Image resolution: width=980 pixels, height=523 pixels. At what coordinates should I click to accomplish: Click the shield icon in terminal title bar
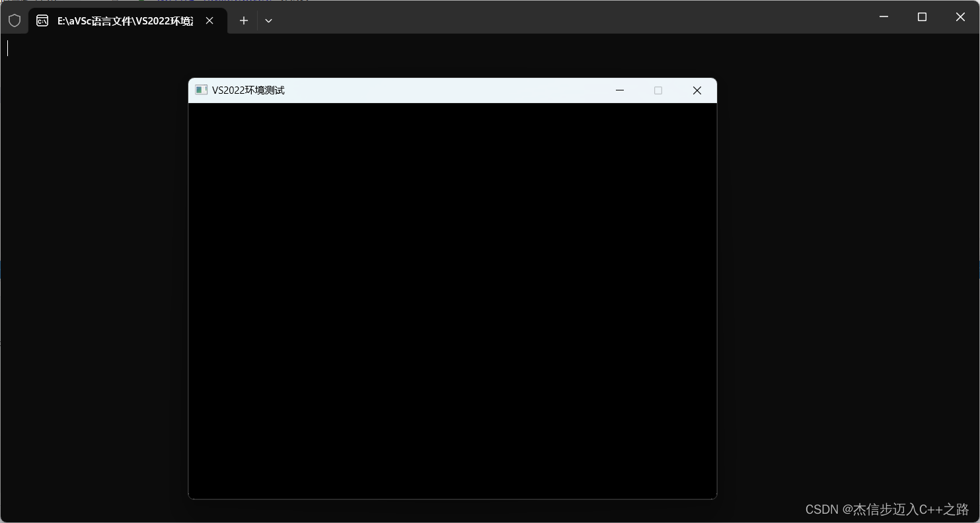[x=15, y=20]
